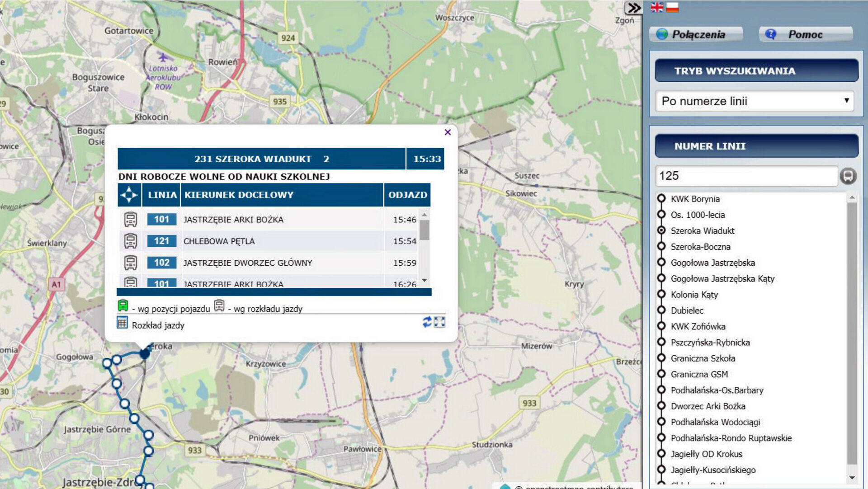Open the Rozkład jazdy timetable link
The image size is (868, 489).
pyautogui.click(x=158, y=325)
